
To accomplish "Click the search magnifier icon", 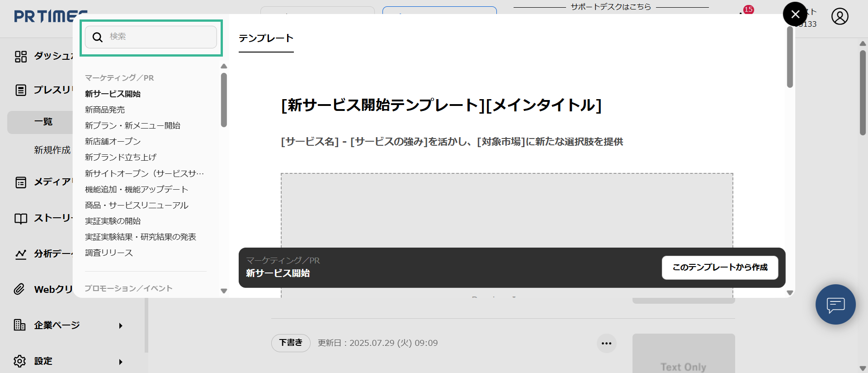I will pos(98,37).
